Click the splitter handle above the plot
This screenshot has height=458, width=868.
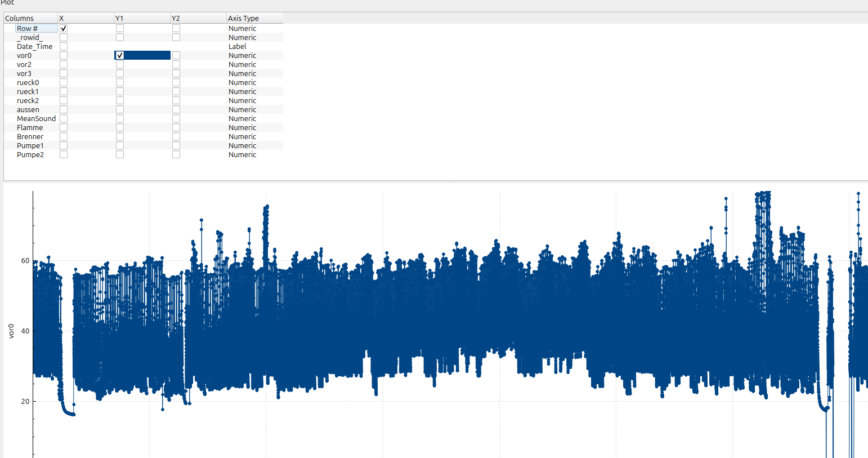point(451,181)
